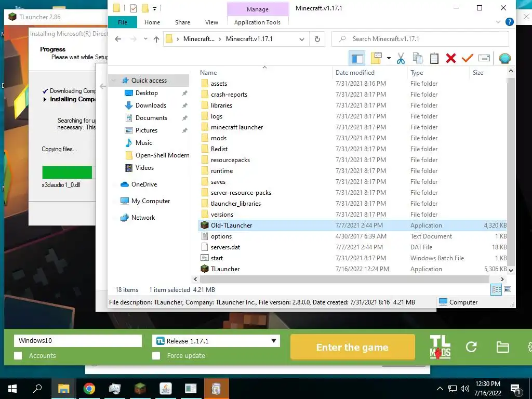532x399 pixels.
Task: Click the volume speaker tray icon
Action: [x=465, y=389]
